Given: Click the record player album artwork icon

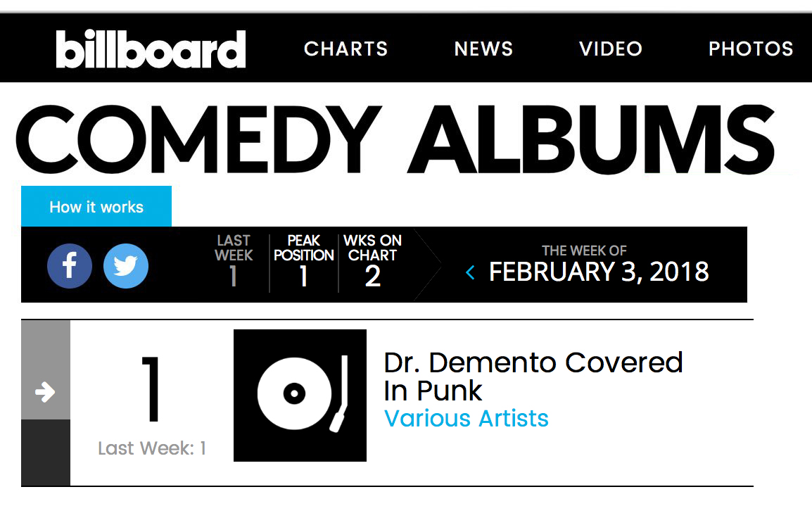Looking at the screenshot, I should coord(300,395).
